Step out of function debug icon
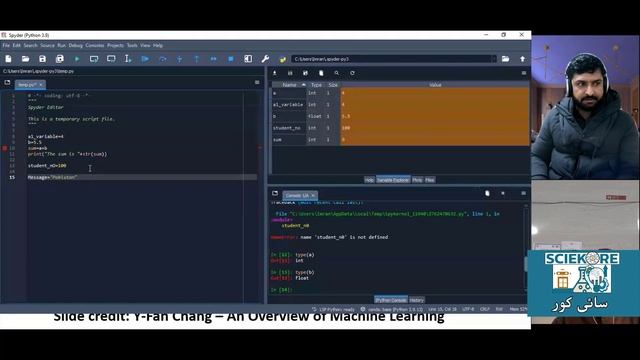Image resolution: width=640 pixels, height=360 pixels. pyautogui.click(x=197, y=59)
